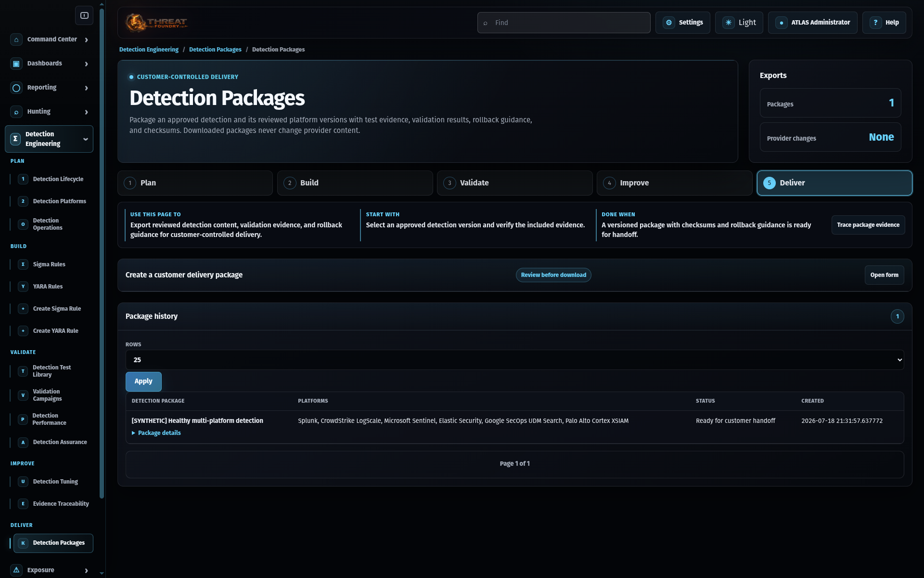Screen dimensions: 924x578
Task: Click the created timestamp 2026-07-18 cell
Action: click(842, 421)
